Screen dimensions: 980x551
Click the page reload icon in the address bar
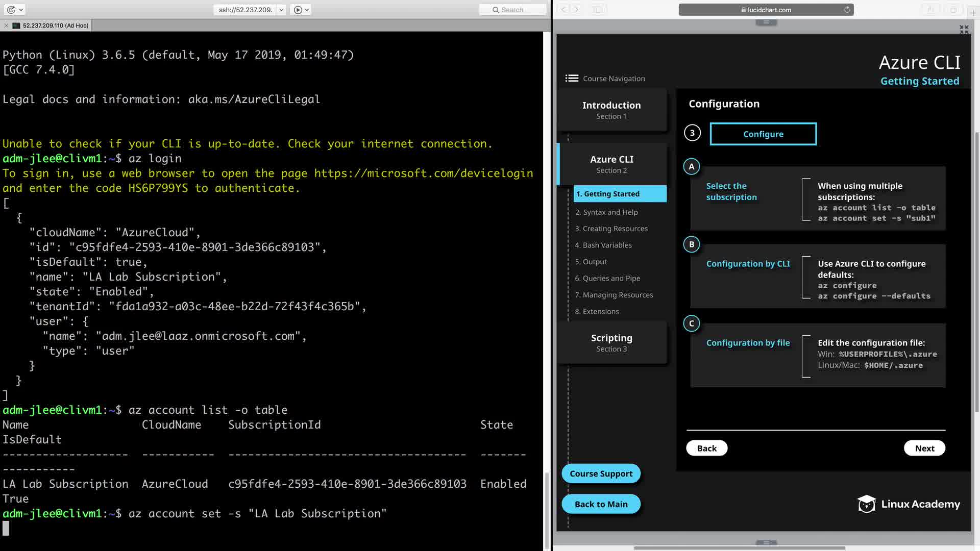click(847, 10)
